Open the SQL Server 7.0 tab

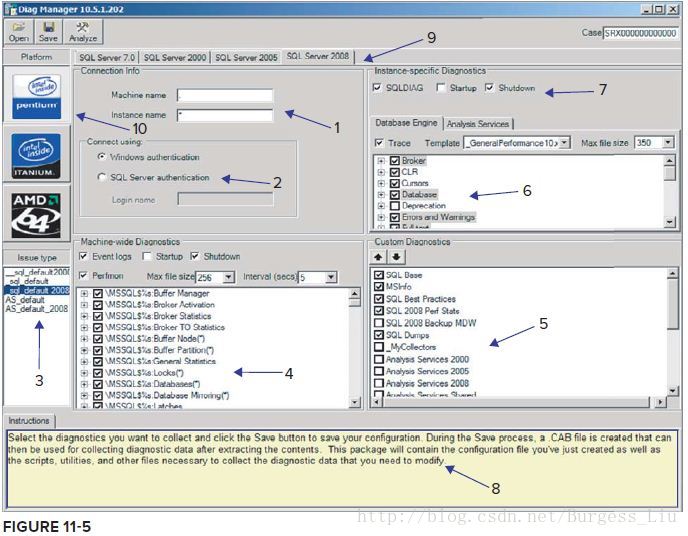107,57
